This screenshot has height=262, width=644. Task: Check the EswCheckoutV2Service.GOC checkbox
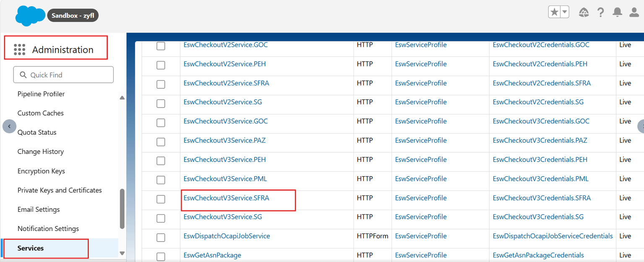[161, 46]
